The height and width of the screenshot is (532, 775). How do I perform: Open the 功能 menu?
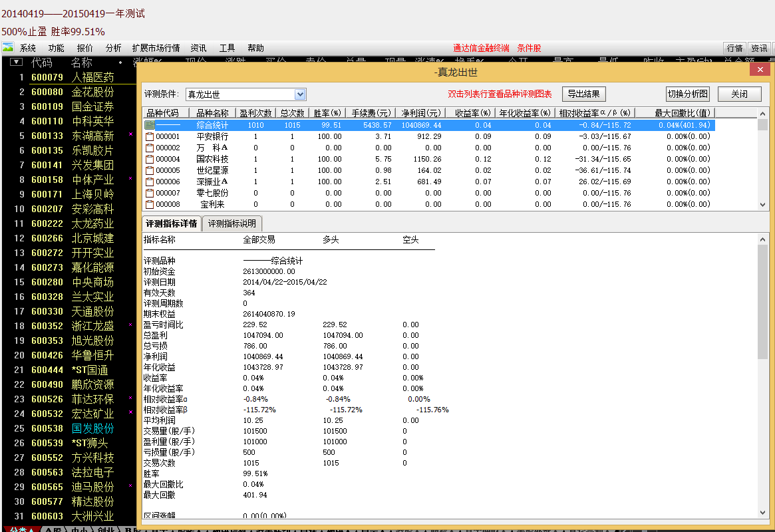pos(57,48)
